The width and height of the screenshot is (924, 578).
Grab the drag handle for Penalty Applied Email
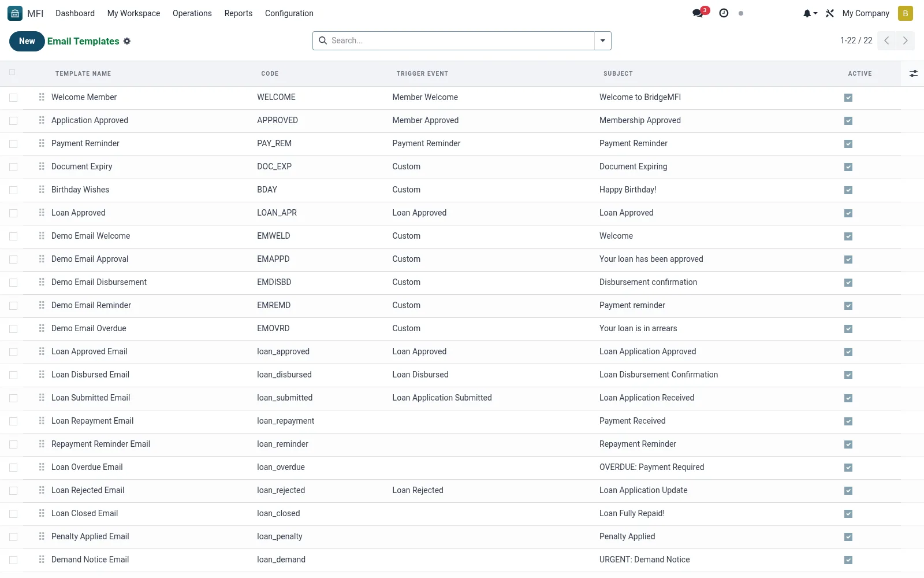click(x=42, y=536)
